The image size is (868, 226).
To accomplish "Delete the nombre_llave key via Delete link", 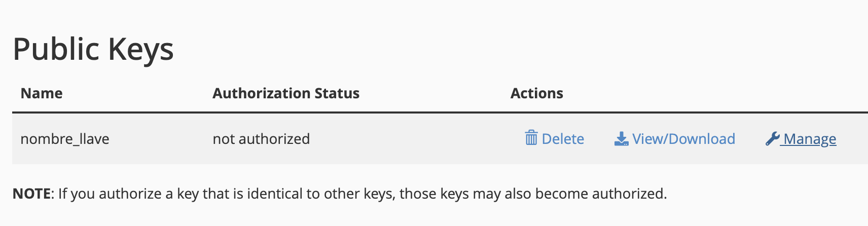I will click(563, 139).
